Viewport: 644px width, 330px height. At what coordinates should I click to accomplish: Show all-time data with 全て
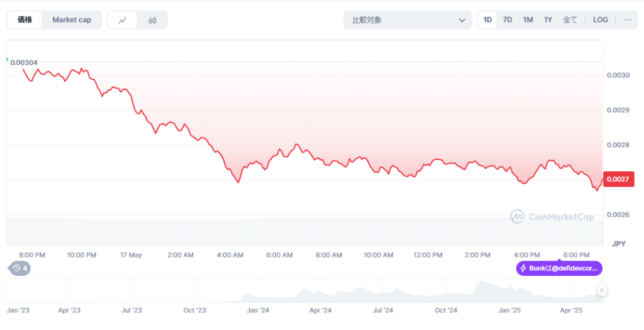(570, 20)
